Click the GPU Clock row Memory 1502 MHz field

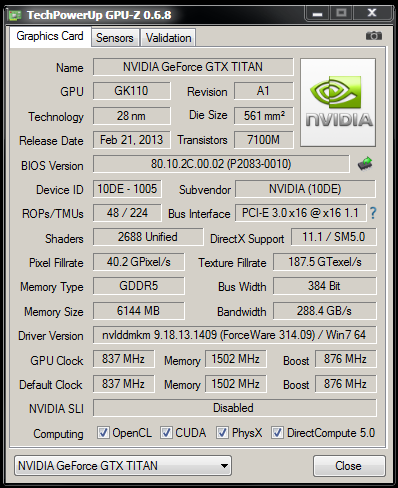[x=235, y=359]
